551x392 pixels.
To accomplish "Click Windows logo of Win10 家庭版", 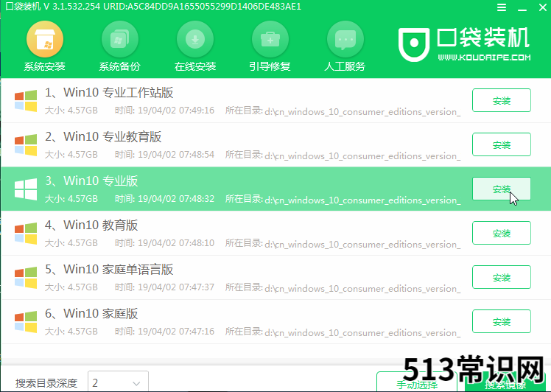I will [x=26, y=322].
